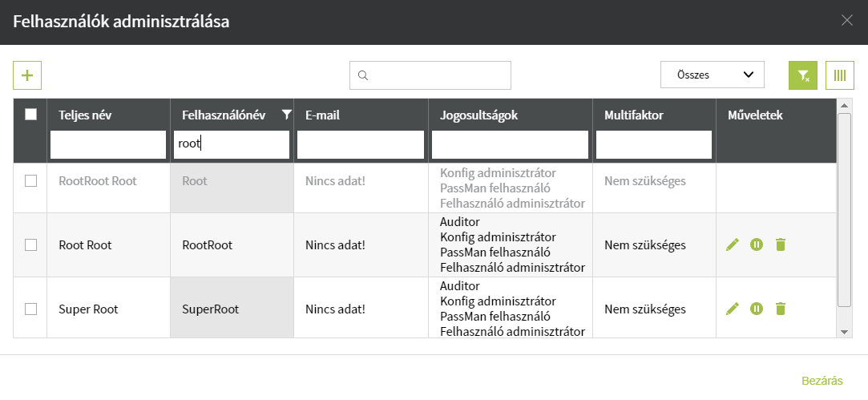Viewport: 868px width, 400px height.
Task: Click the filter funnel in Felhasználónév header
Action: tap(287, 115)
